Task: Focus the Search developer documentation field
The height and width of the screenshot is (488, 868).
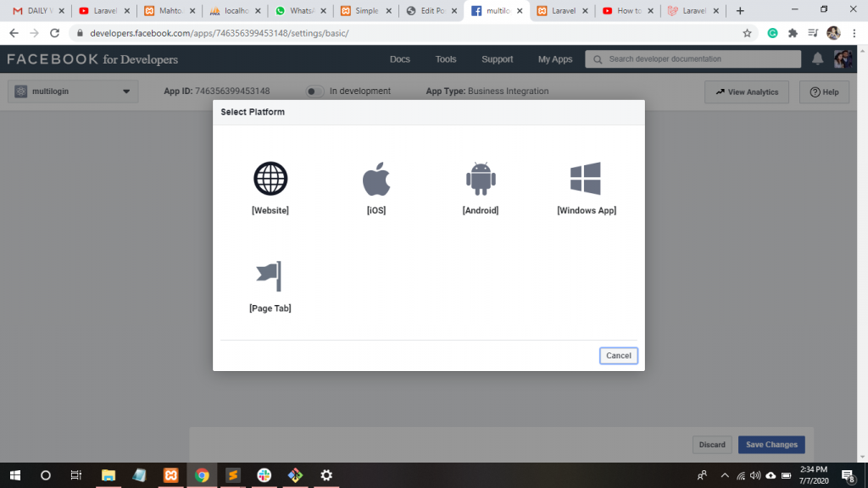Action: [x=693, y=59]
